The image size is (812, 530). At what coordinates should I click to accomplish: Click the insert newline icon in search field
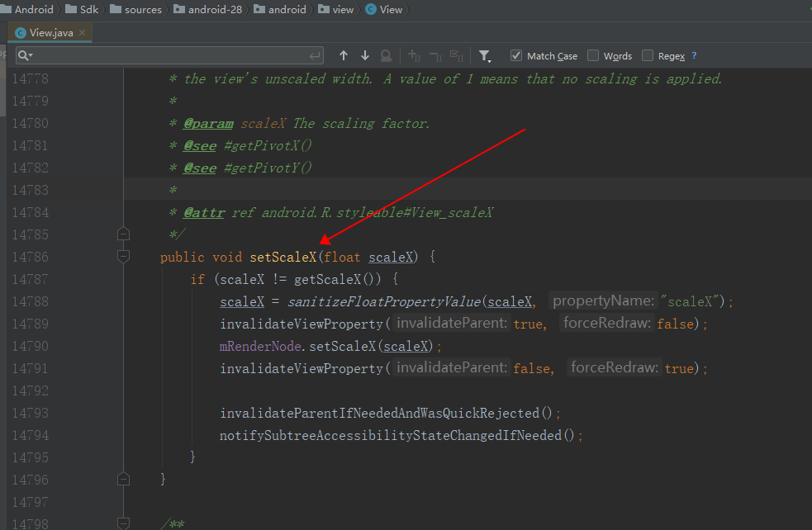pos(315,54)
